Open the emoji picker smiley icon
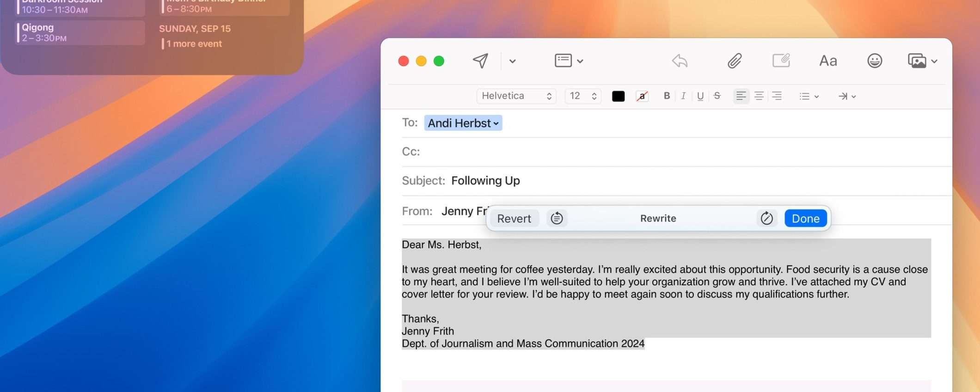980x392 pixels. 874,61
